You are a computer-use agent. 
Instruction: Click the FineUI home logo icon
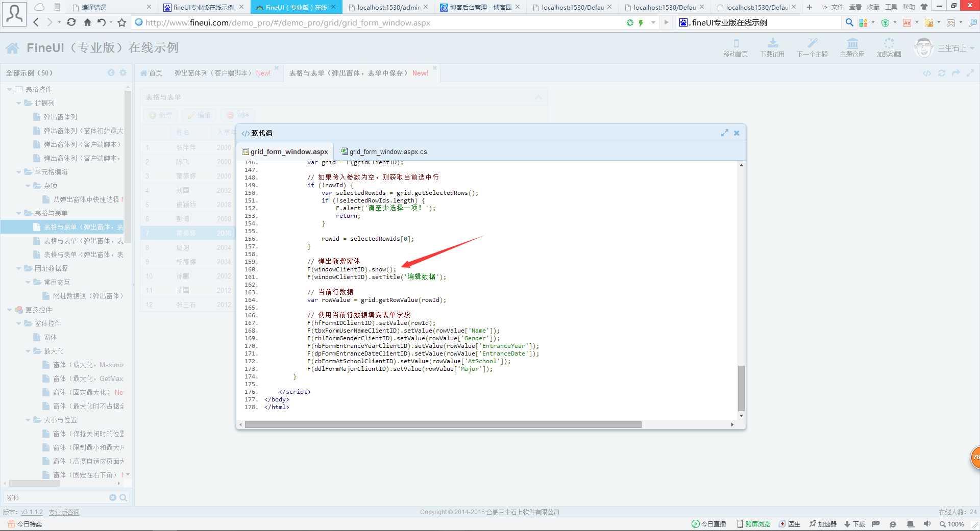(13, 48)
